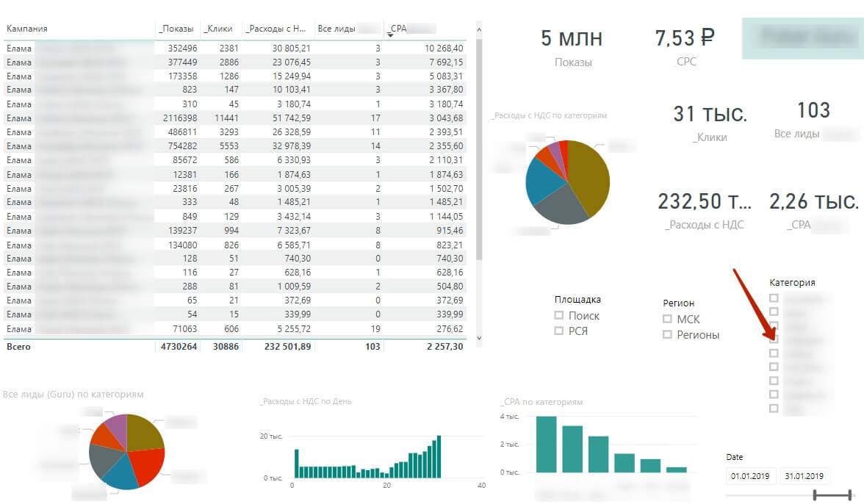864x504 pixels.
Task: Enable the РСЯ platform filter
Action: point(559,331)
